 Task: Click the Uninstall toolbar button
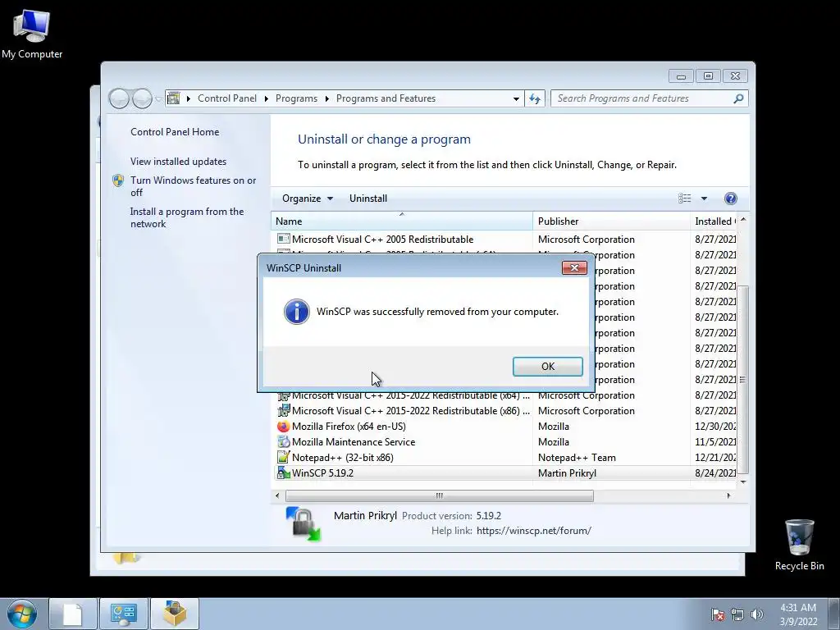click(x=368, y=199)
